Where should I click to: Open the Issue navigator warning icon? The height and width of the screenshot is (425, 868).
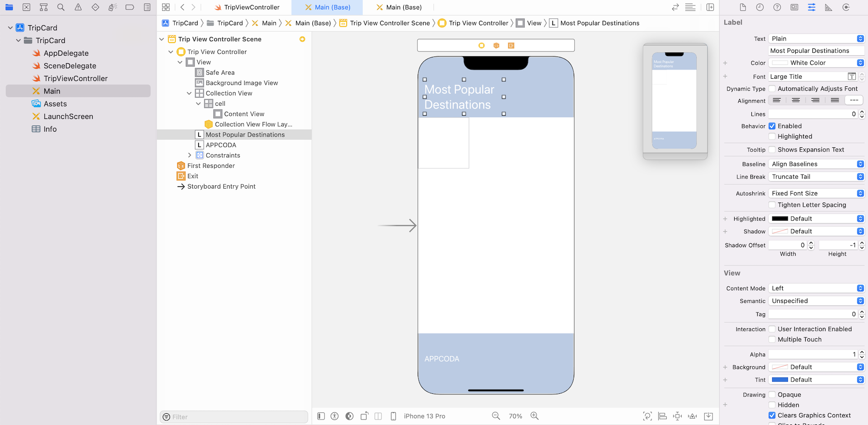(78, 7)
